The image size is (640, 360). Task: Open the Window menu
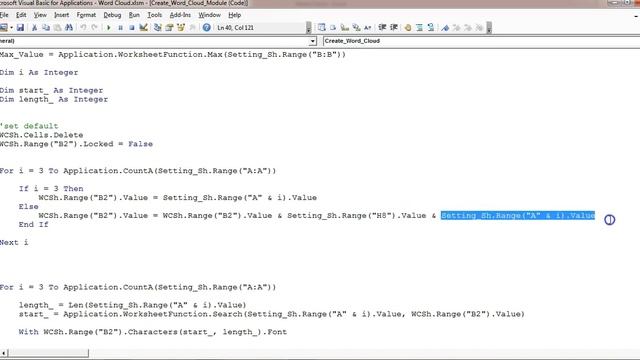point(209,15)
